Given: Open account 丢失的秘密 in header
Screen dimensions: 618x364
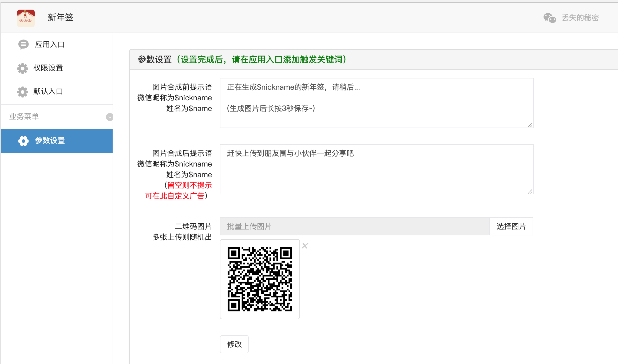Looking at the screenshot, I should 580,18.
